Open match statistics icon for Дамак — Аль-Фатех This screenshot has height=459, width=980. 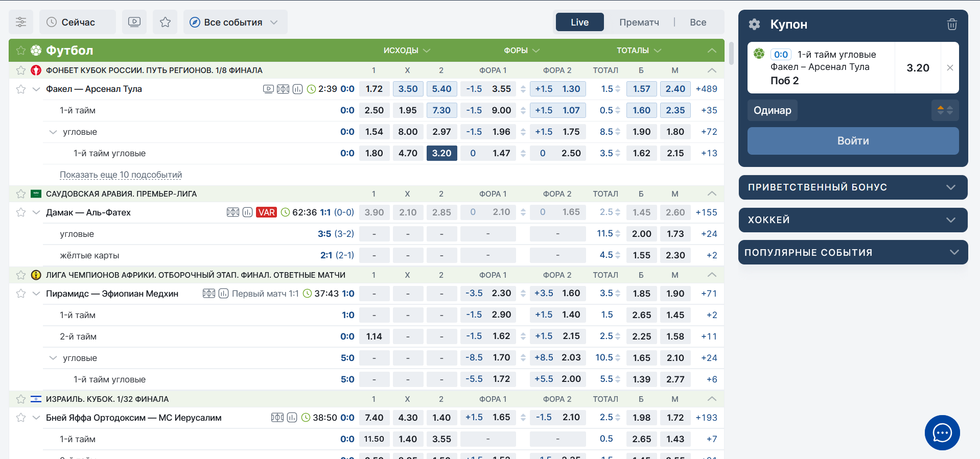click(x=247, y=212)
